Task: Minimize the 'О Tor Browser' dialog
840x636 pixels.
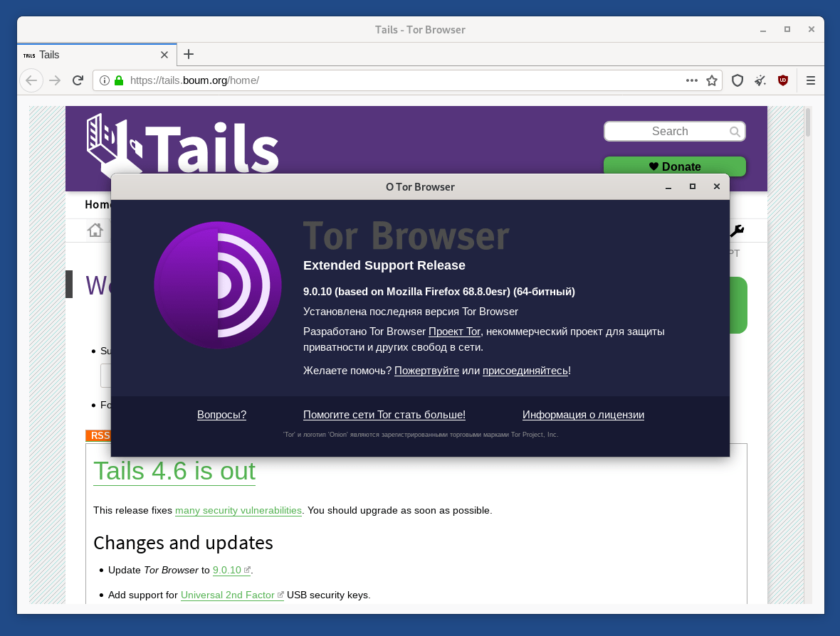Action: click(x=668, y=187)
